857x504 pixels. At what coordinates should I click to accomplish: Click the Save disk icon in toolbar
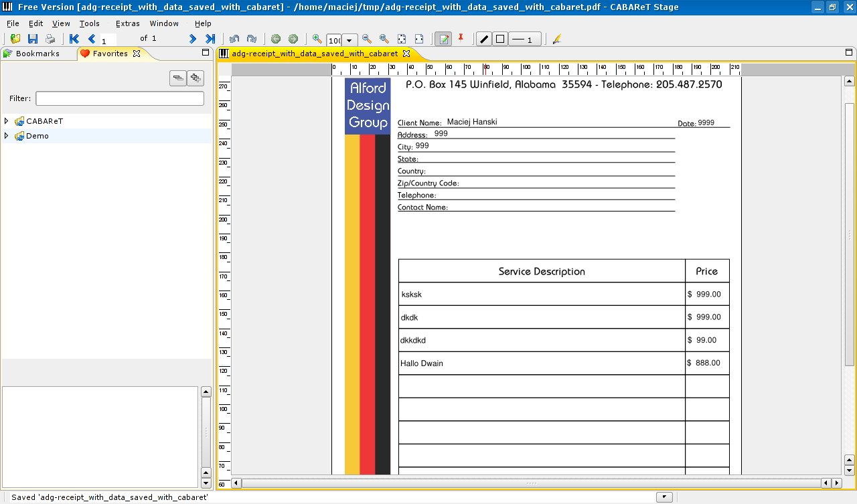pyautogui.click(x=32, y=39)
